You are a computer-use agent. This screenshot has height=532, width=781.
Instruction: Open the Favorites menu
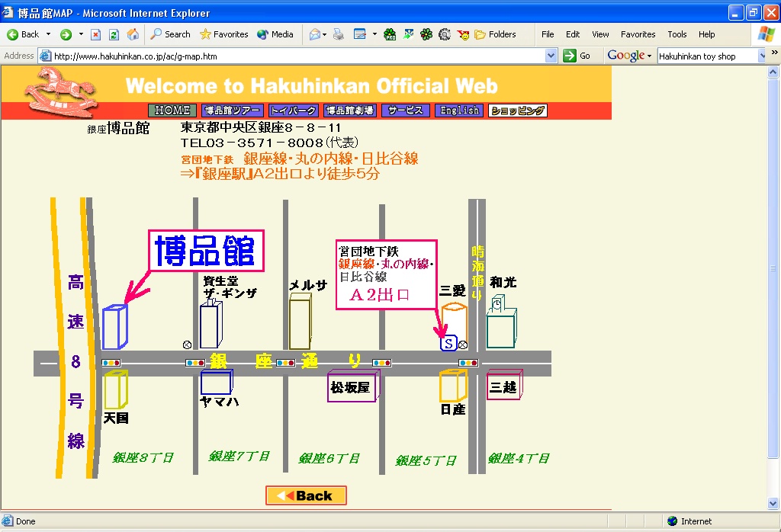(x=638, y=34)
